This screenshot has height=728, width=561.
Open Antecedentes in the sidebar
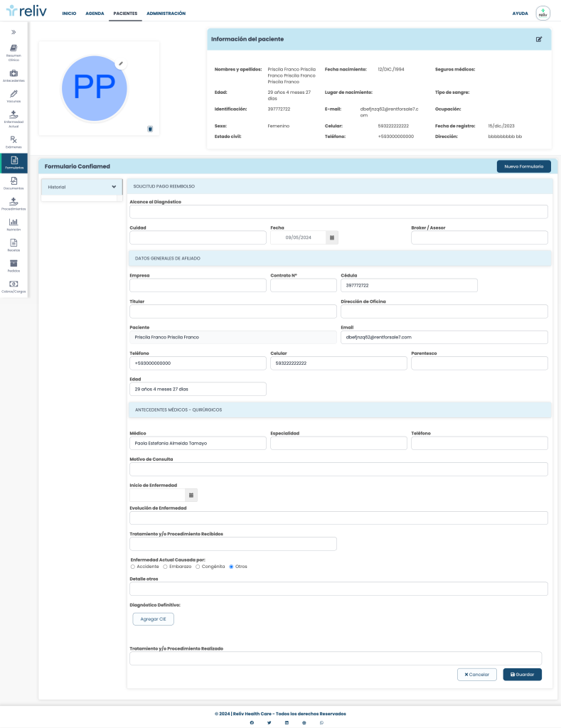click(14, 73)
